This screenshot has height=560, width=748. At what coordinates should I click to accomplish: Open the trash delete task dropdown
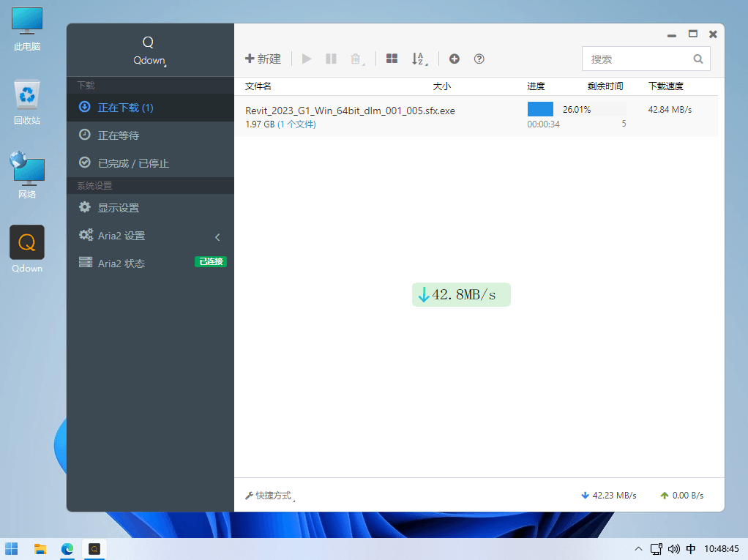pyautogui.click(x=357, y=59)
